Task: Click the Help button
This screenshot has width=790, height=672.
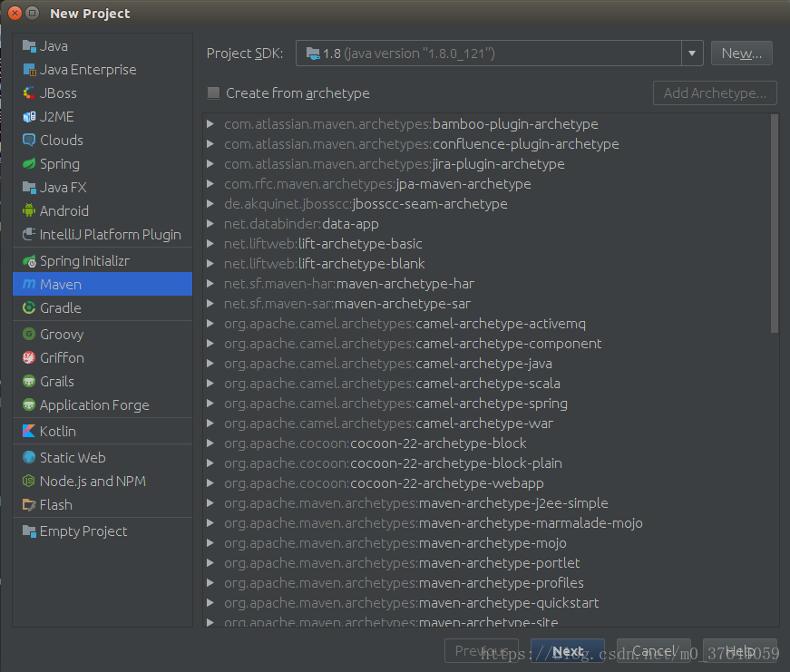Action: point(739,651)
